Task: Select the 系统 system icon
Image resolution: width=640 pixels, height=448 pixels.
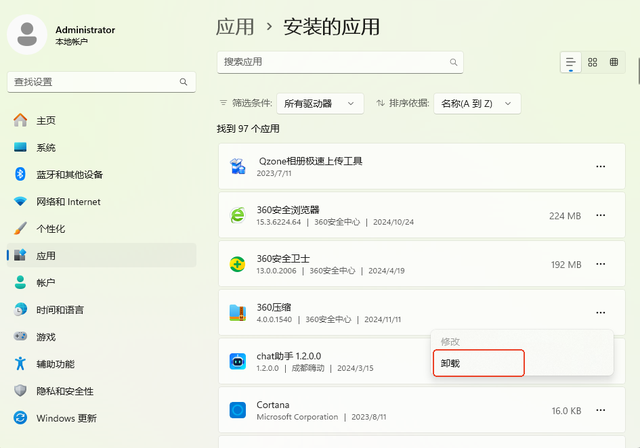Action: 20,147
